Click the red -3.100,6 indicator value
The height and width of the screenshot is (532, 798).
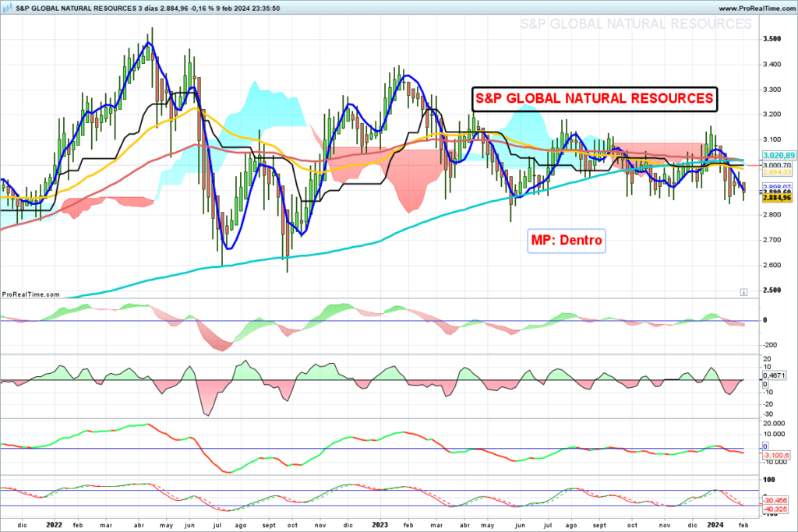775,455
